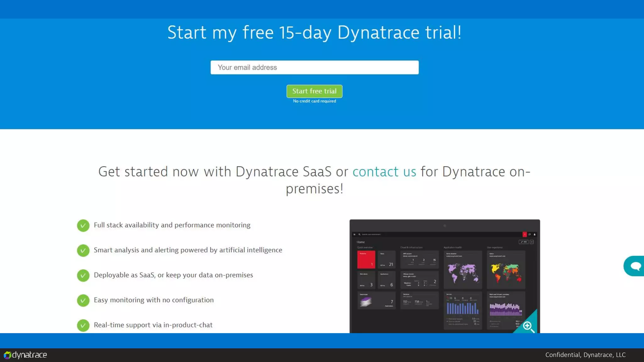
Task: Click checkmark beside Real-time support
Action: [83, 325]
